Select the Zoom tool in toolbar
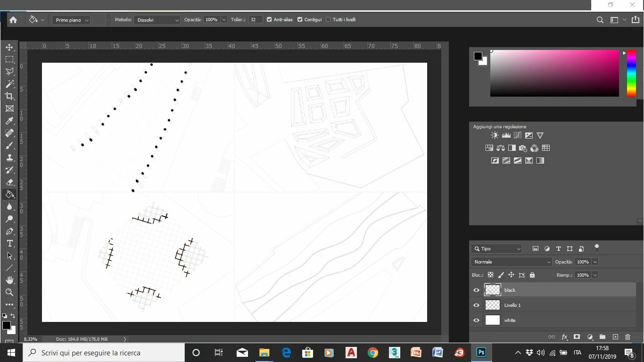The width and height of the screenshot is (644, 362). [x=9, y=292]
